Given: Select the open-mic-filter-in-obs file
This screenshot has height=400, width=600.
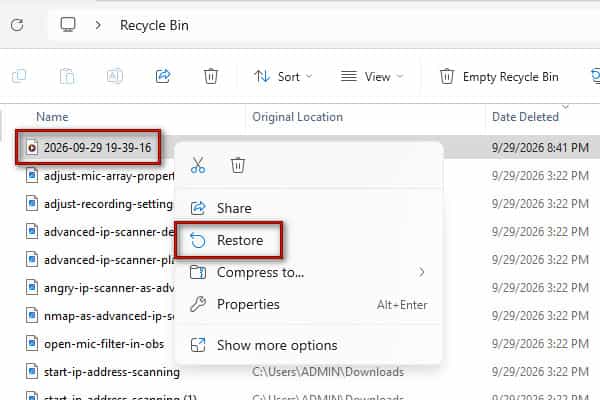Looking at the screenshot, I should click(104, 344).
